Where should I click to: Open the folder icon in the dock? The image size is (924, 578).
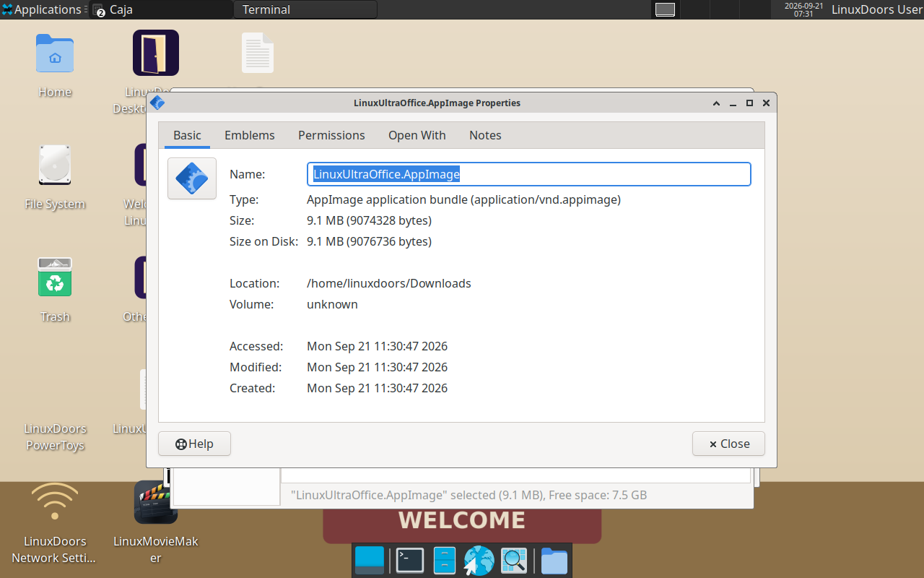tap(554, 561)
